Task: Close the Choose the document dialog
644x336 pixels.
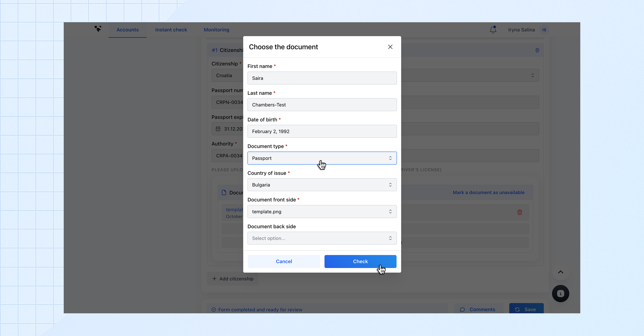Action: (390, 47)
